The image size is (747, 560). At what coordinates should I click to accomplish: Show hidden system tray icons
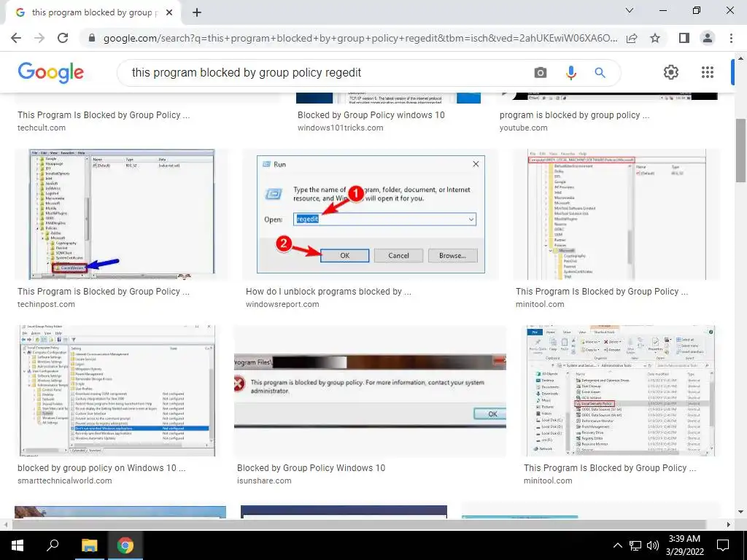pyautogui.click(x=617, y=545)
